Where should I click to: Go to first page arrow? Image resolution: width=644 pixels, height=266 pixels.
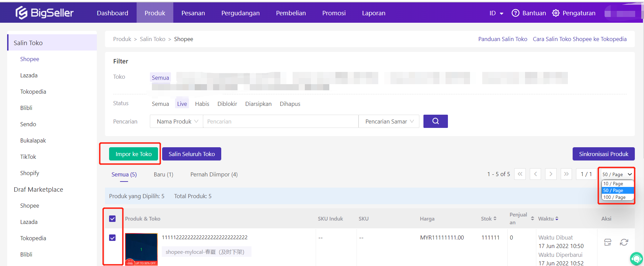tap(520, 174)
